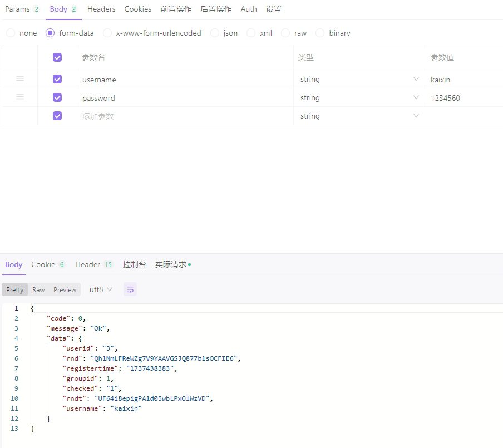Choose the x-www-form-urlencoded radio option
The width and height of the screenshot is (503, 448).
107,33
